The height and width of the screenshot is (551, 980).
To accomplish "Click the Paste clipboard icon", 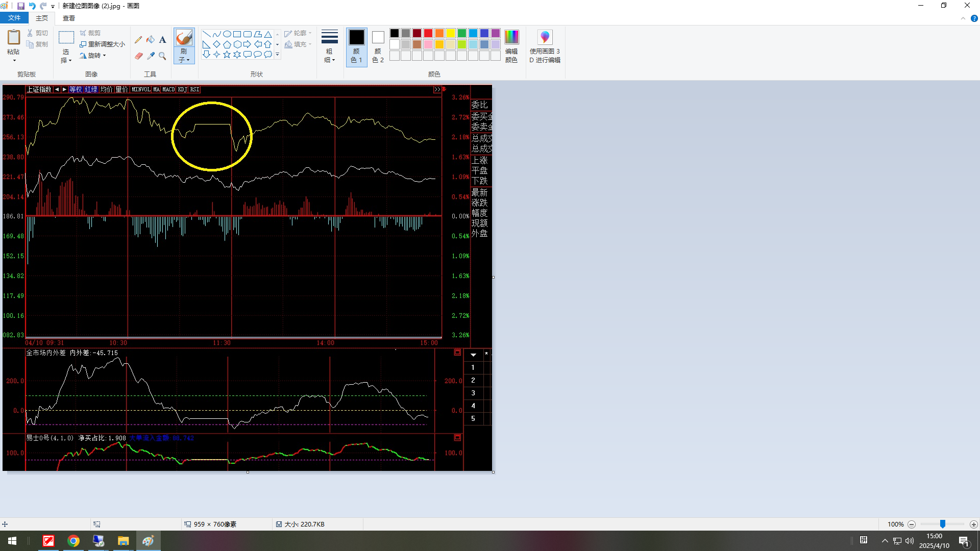I will [14, 38].
